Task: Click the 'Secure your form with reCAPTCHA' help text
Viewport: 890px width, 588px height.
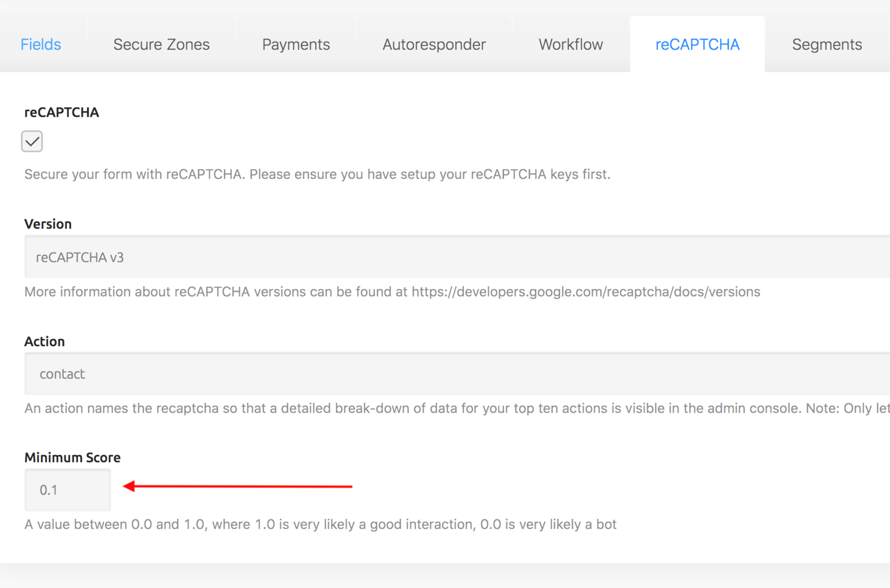Action: [x=317, y=175]
